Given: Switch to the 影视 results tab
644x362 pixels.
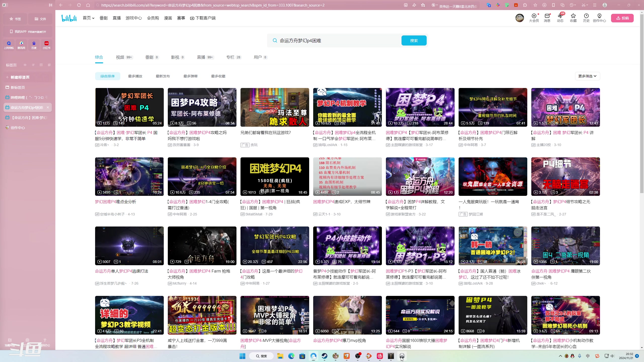Looking at the screenshot, I should coord(178,57).
